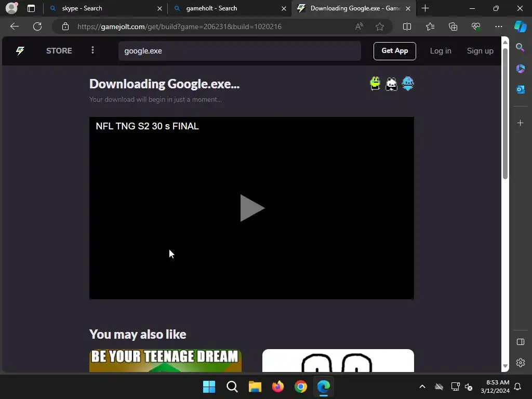This screenshot has height=399, width=532.
Task: Click the green pixel character sticker
Action: [x=375, y=84]
